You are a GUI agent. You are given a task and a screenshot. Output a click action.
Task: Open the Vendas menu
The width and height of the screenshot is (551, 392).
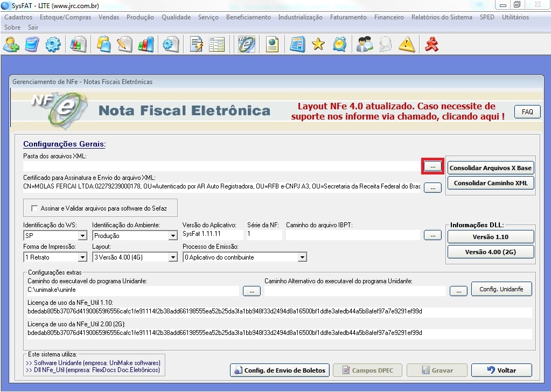109,17
